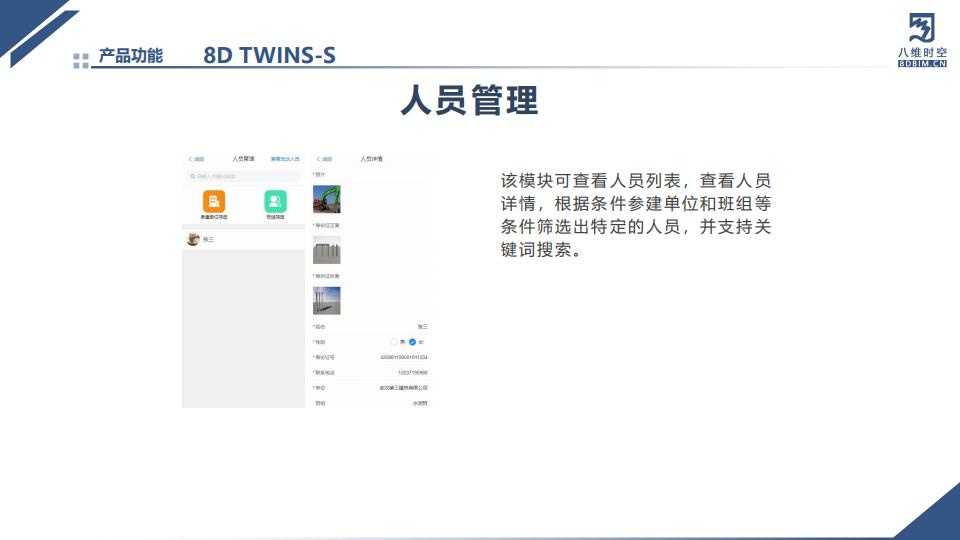Go back using 返回 in 人员详情 header

tap(322, 159)
